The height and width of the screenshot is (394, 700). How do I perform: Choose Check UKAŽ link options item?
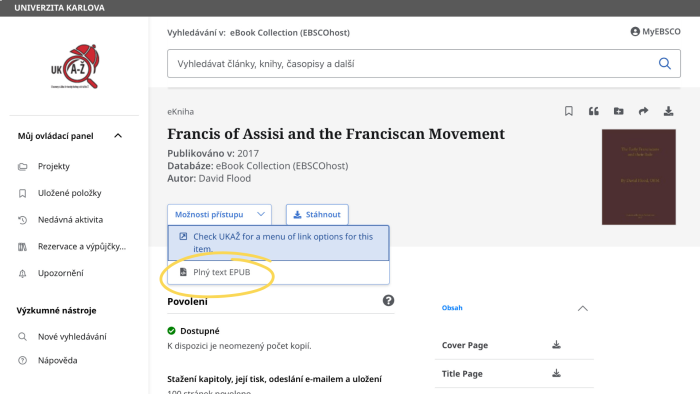(278, 243)
